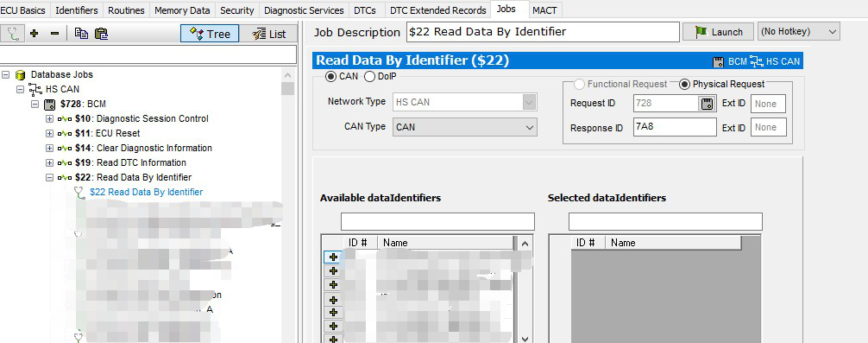Open the Network Type dropdown
This screenshot has height=343, width=868.
(464, 102)
